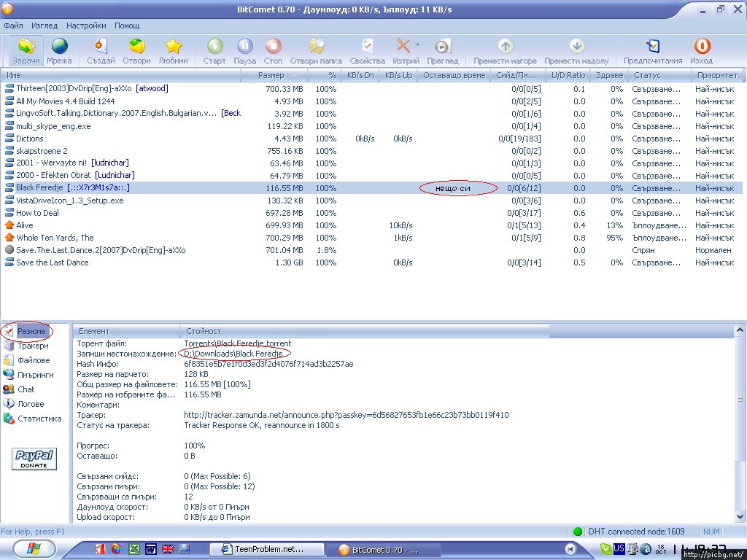Select the skaipstroene 2 torrent row
Screen dimensions: 747x560
pos(371,151)
